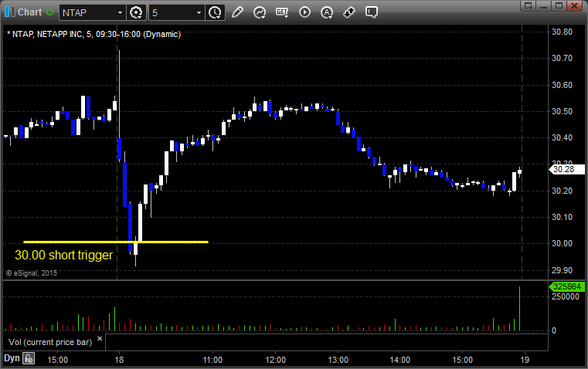Open the auto-scale A menu
This screenshot has height=369, width=588.
pyautogui.click(x=327, y=12)
